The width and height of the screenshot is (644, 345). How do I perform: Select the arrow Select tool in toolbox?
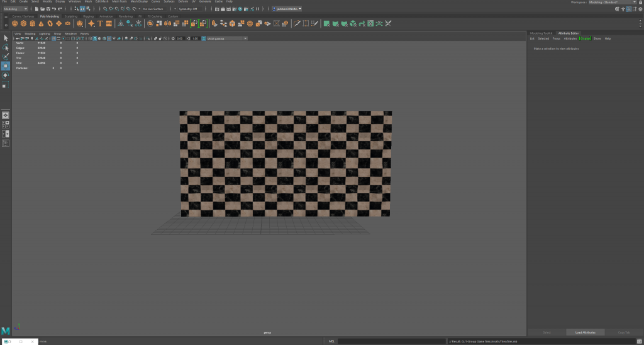click(6, 38)
